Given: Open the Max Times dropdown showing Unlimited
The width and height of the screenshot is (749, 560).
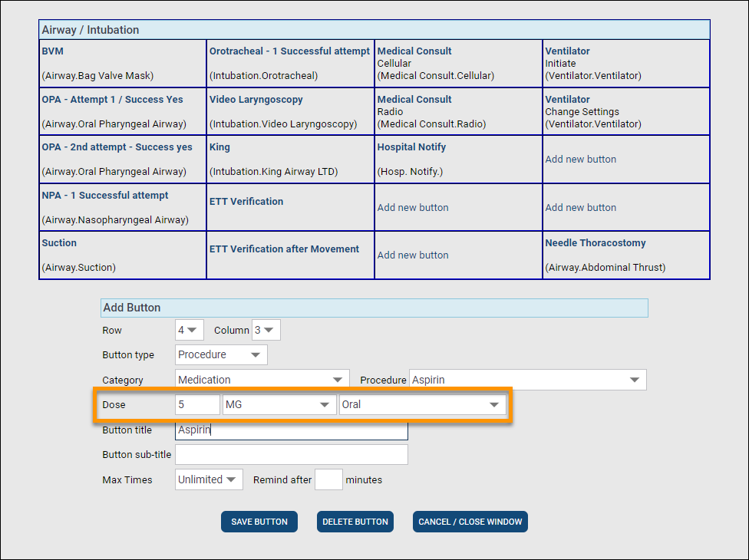Looking at the screenshot, I should click(209, 479).
